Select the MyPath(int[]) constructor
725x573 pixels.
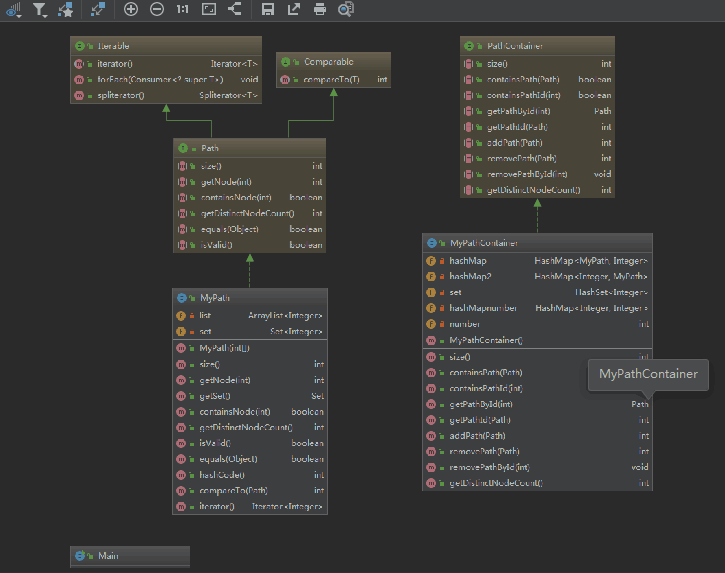coord(250,348)
